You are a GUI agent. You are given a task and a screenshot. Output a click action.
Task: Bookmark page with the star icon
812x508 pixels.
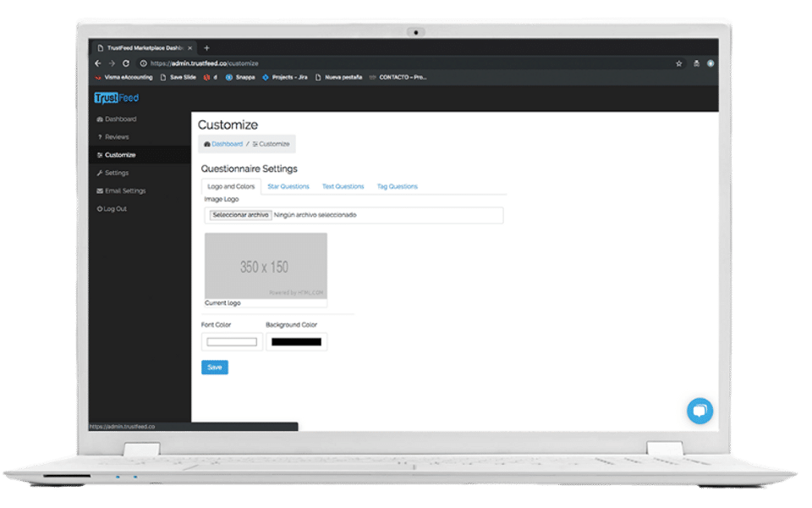[x=679, y=63]
